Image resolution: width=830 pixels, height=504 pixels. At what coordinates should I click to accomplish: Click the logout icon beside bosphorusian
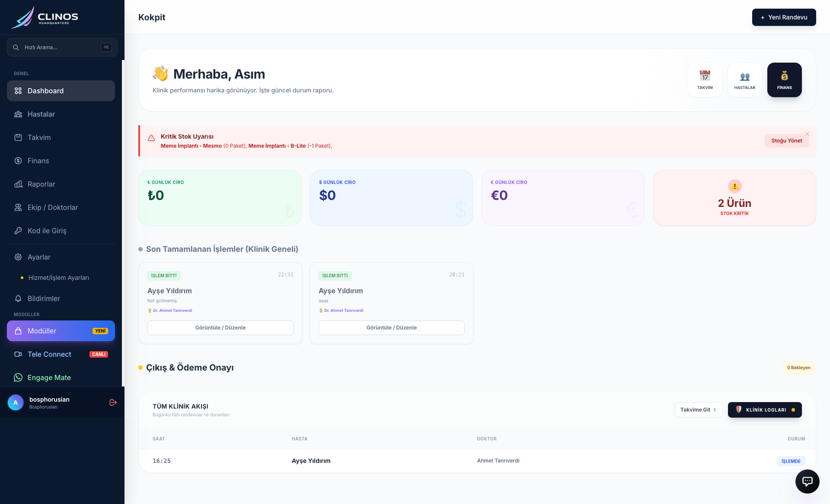coord(113,403)
